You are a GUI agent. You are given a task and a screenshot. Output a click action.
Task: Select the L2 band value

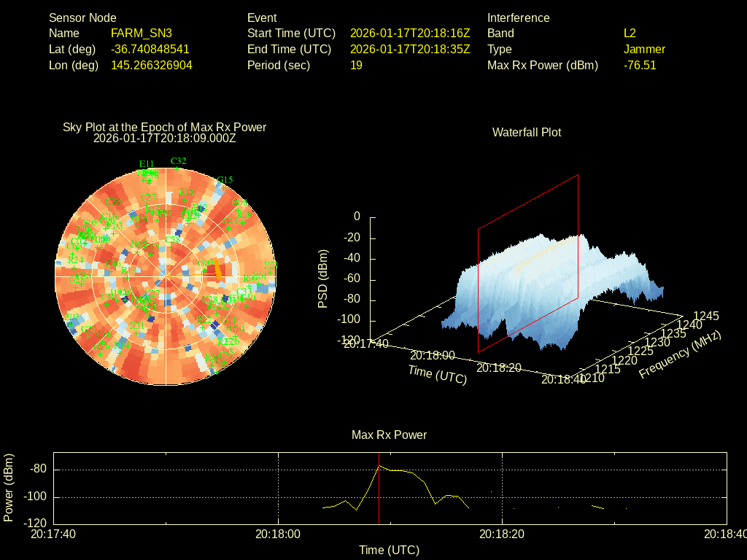(x=630, y=34)
